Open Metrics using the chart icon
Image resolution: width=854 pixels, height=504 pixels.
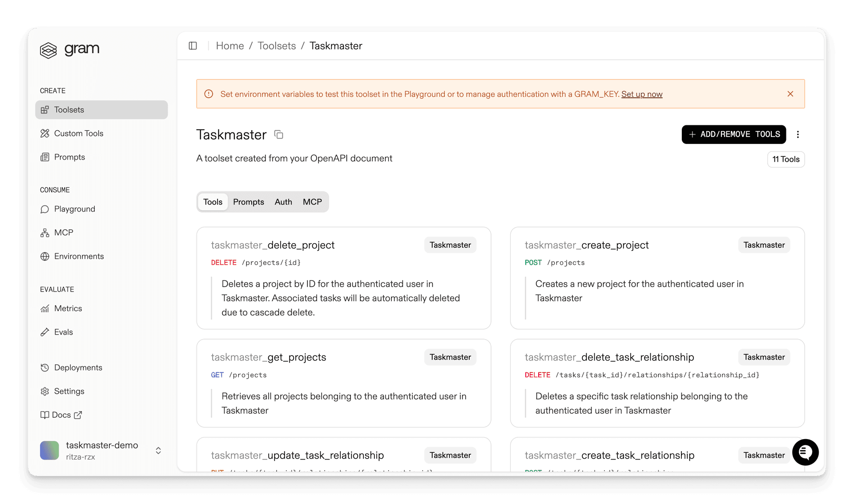pyautogui.click(x=45, y=308)
